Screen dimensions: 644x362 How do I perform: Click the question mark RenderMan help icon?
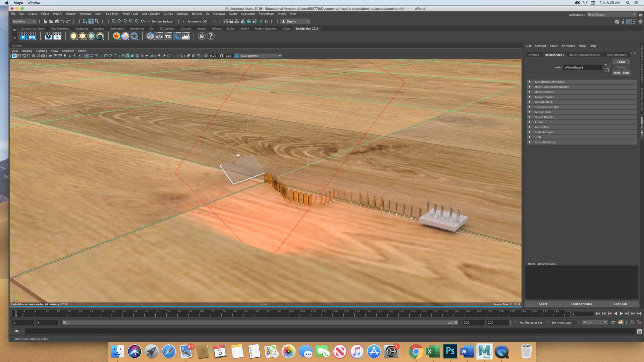click(211, 36)
